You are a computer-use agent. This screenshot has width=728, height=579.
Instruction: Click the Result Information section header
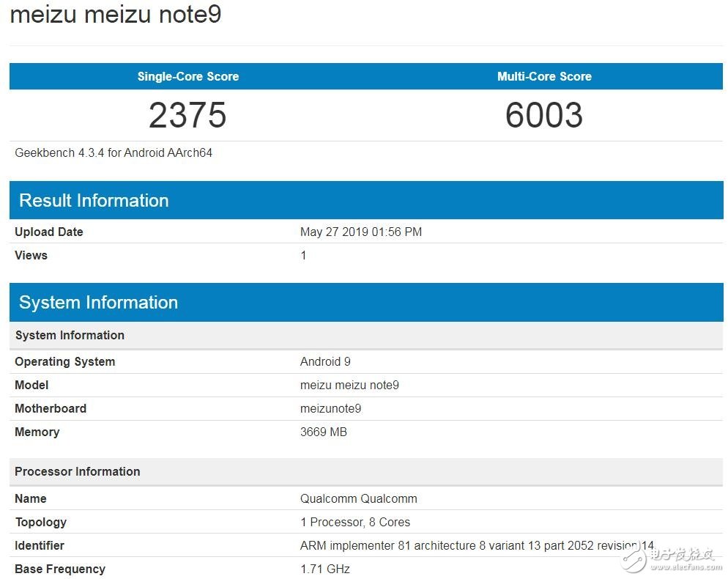click(x=94, y=200)
